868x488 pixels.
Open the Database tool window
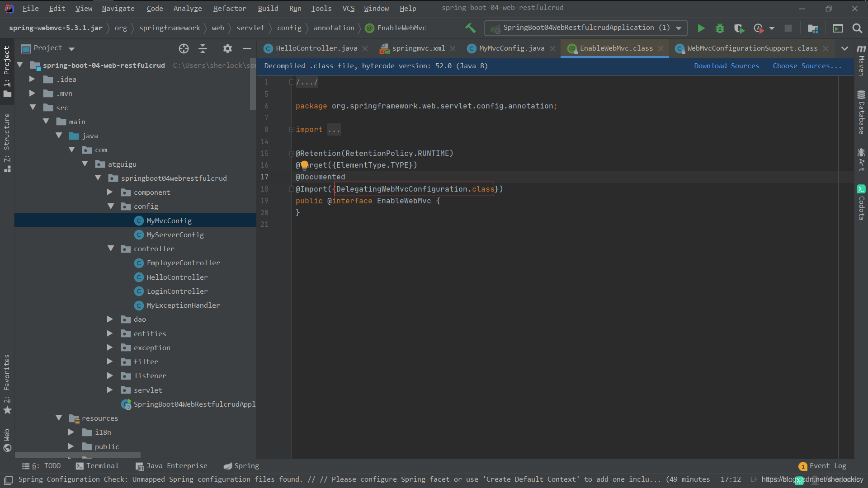click(x=861, y=113)
